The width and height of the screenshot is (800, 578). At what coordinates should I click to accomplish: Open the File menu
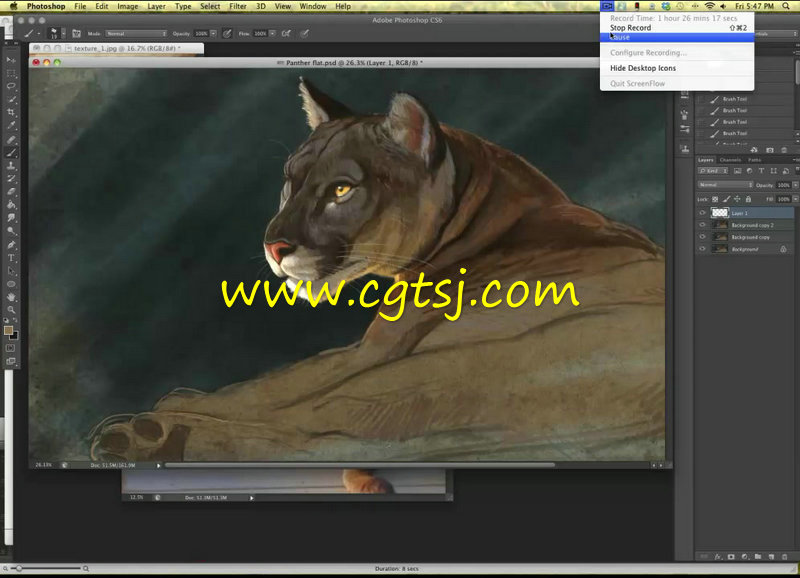80,6
